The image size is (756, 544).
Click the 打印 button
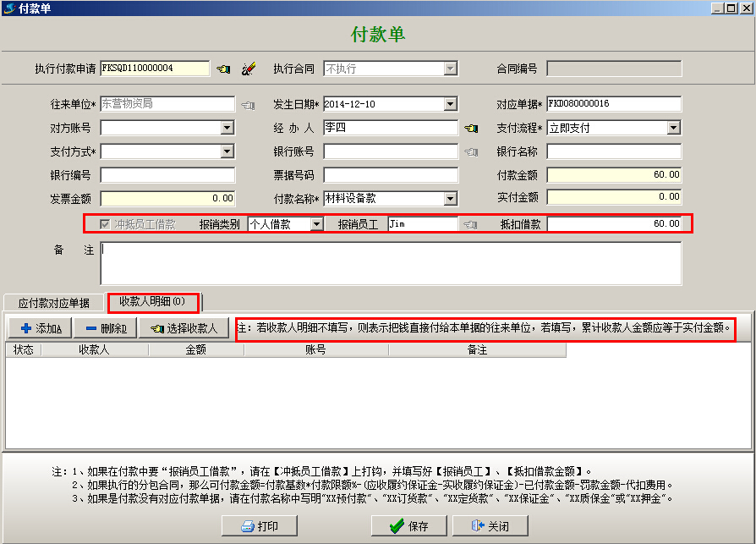coord(259,526)
